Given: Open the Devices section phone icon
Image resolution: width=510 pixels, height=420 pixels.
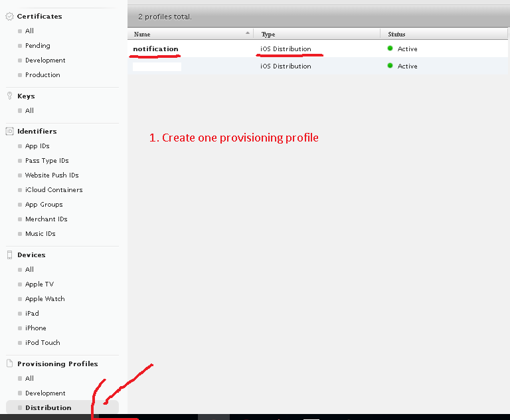Looking at the screenshot, I should [x=10, y=255].
